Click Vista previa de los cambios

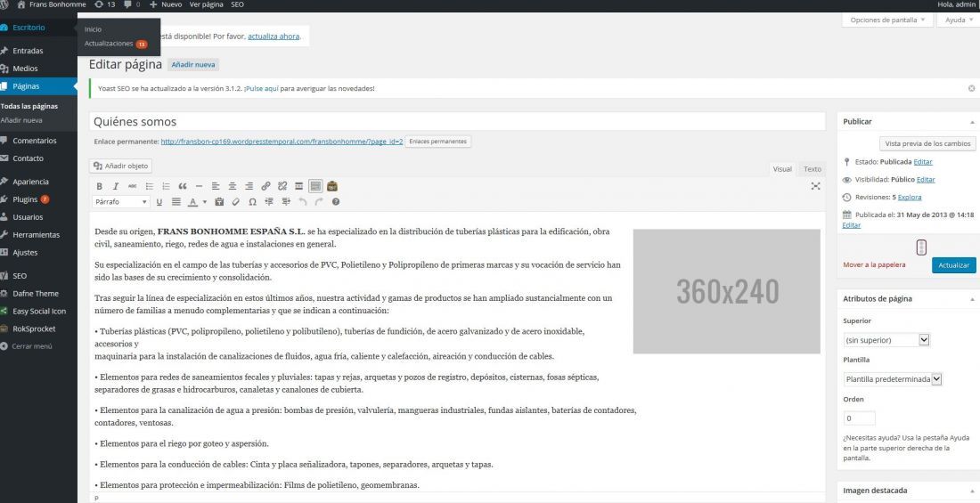[x=927, y=143]
